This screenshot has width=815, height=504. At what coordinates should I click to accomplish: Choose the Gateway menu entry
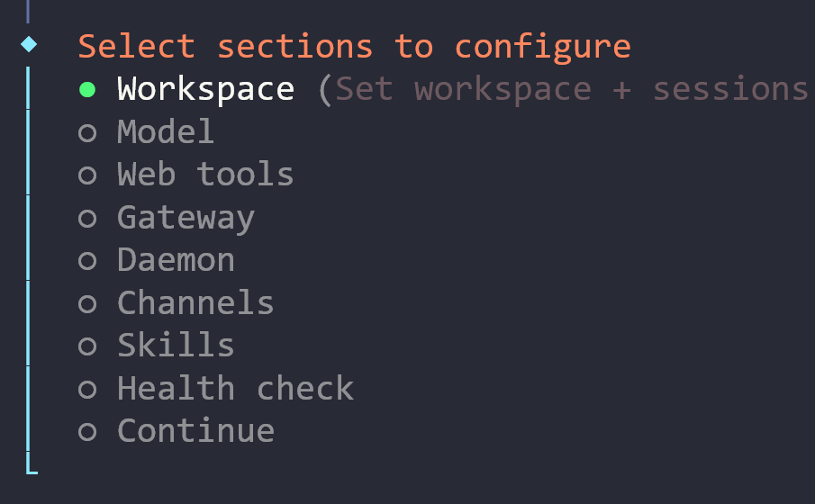(x=186, y=218)
